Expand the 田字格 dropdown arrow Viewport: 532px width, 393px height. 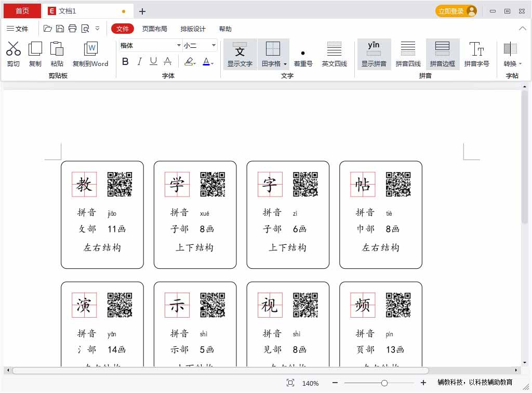coord(285,64)
